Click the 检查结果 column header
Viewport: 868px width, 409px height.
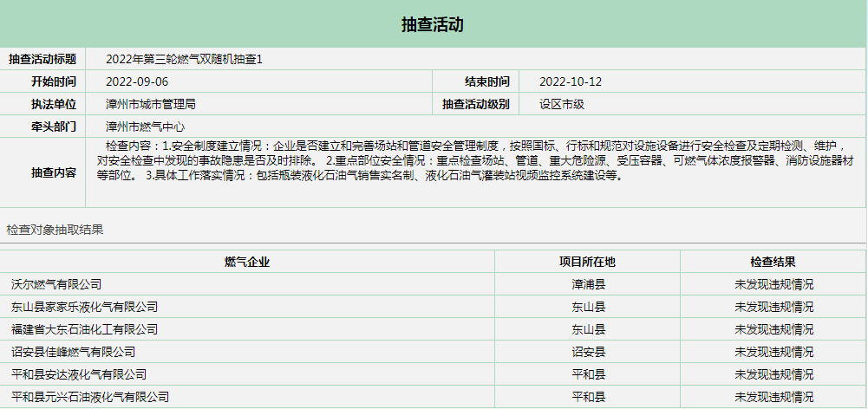[x=773, y=262]
